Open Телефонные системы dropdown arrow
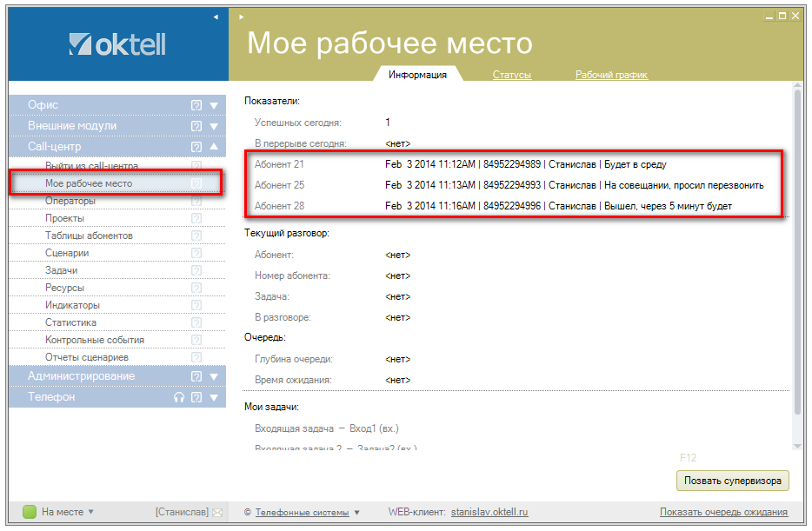 (356, 513)
